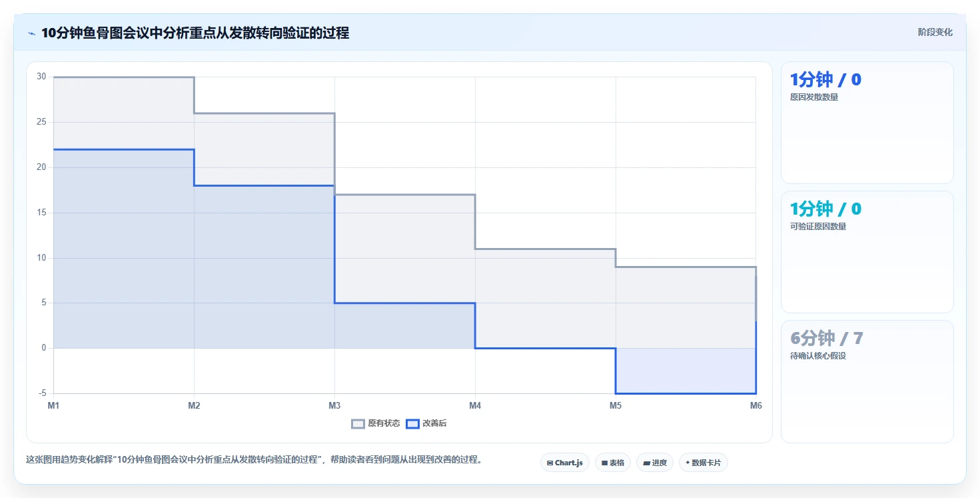Click the 30 y-axis value
This screenshot has height=498, width=980.
tap(41, 77)
